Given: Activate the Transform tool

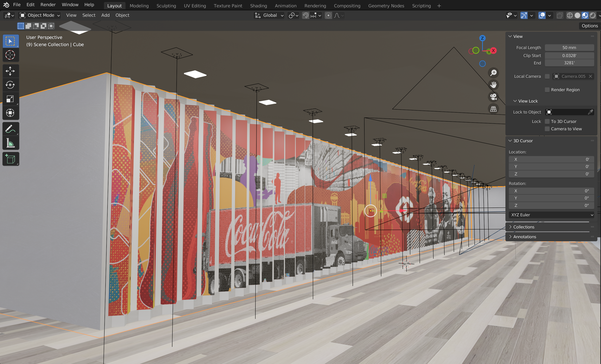Looking at the screenshot, I should coord(11,113).
